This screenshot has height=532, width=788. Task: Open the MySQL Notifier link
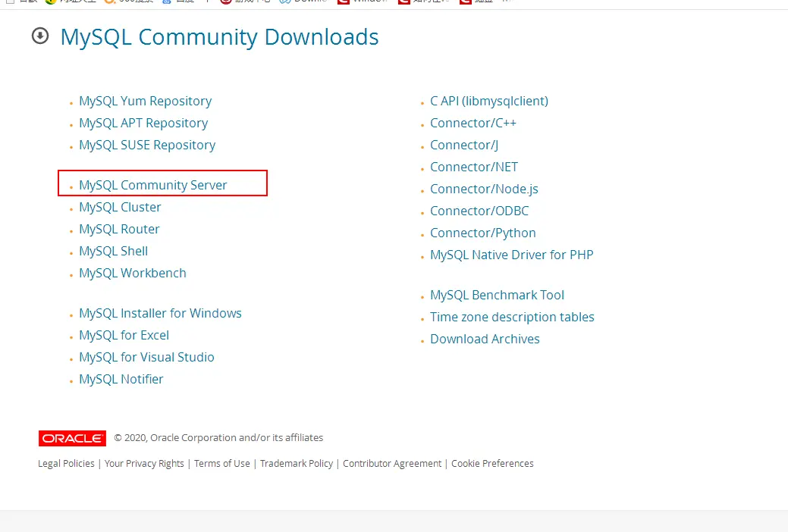[121, 379]
